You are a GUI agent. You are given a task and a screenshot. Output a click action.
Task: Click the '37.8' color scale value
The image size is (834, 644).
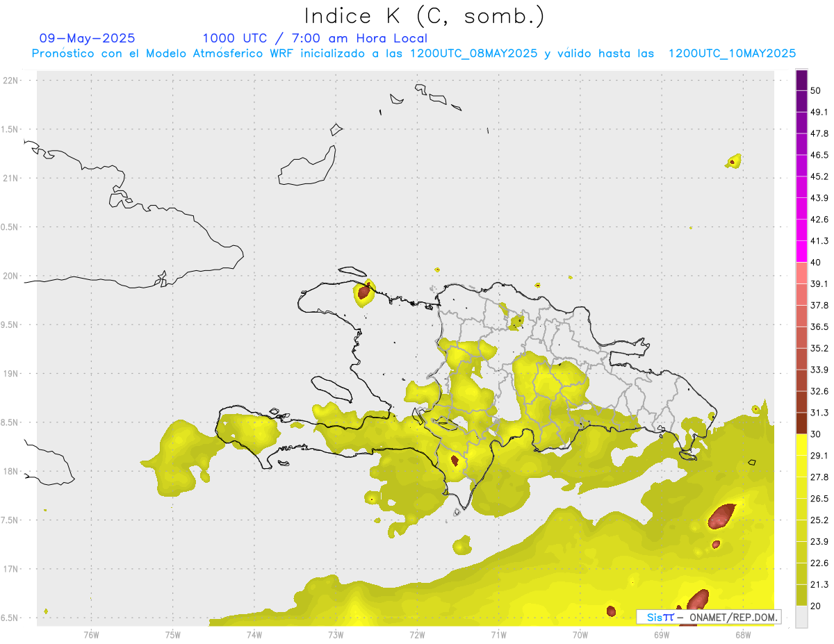click(x=819, y=306)
